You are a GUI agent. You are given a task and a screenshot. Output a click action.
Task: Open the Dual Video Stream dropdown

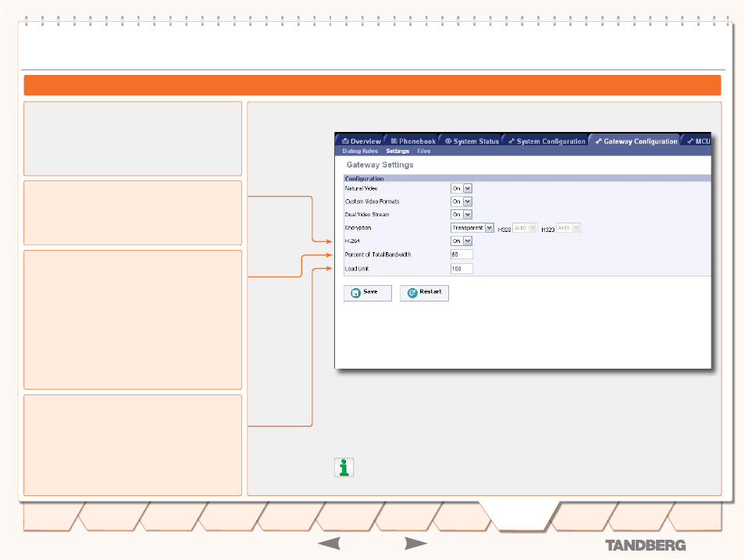461,215
